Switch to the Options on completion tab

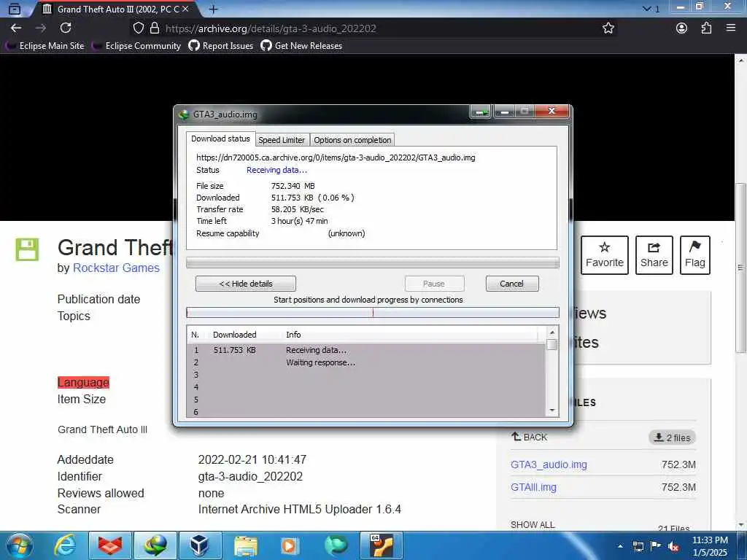coord(352,140)
